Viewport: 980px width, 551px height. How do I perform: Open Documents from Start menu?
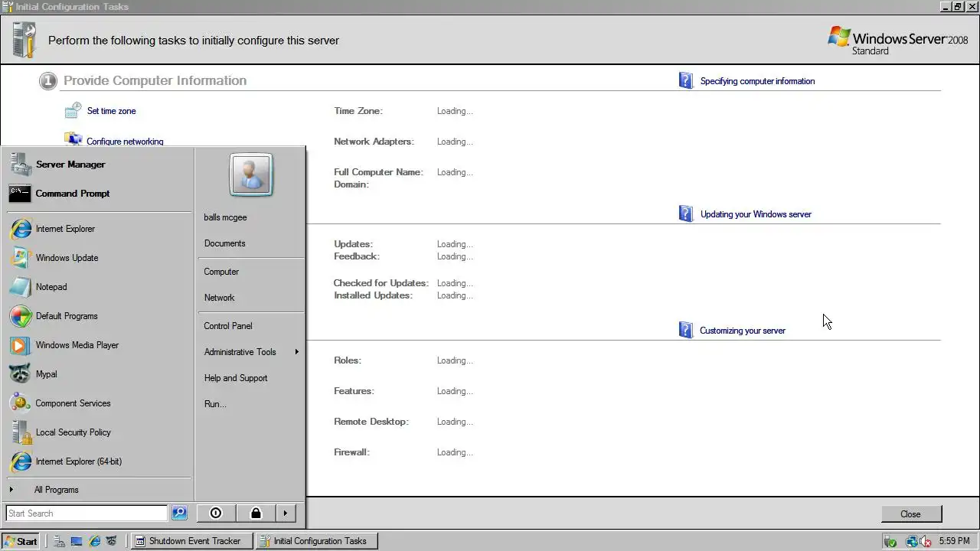tap(251, 243)
